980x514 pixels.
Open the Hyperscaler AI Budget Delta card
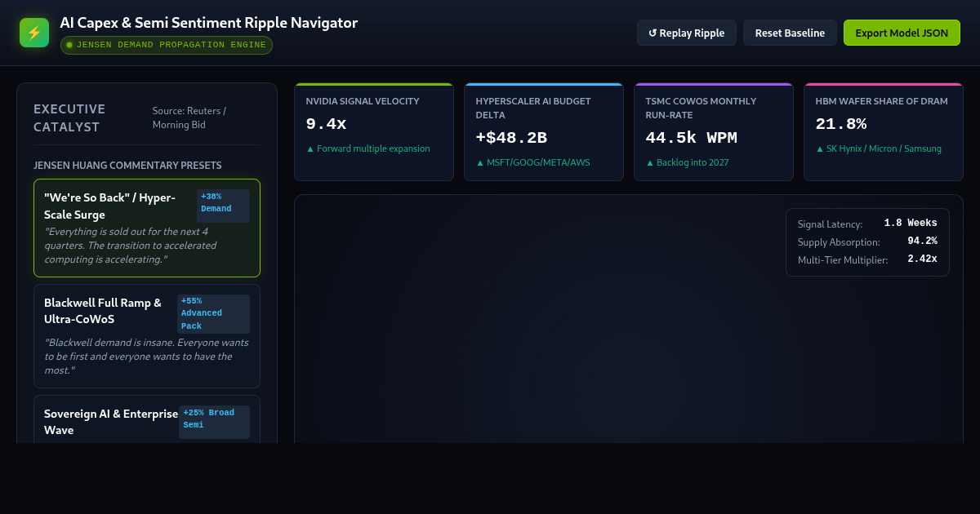tap(544, 131)
